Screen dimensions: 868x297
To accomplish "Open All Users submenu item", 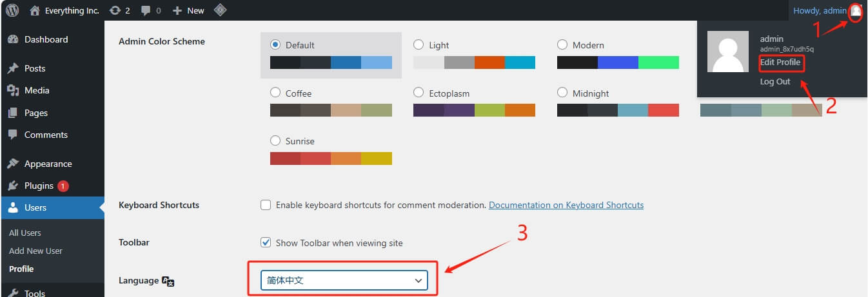I will [x=25, y=233].
